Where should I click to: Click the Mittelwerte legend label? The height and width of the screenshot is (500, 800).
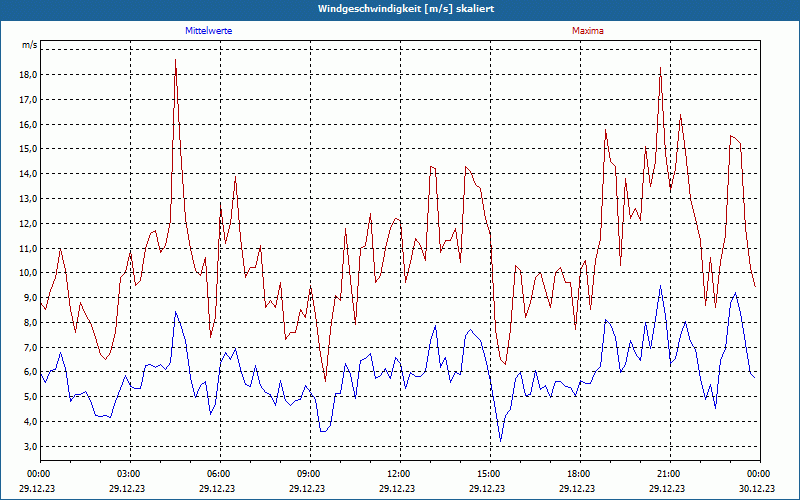coord(208,31)
